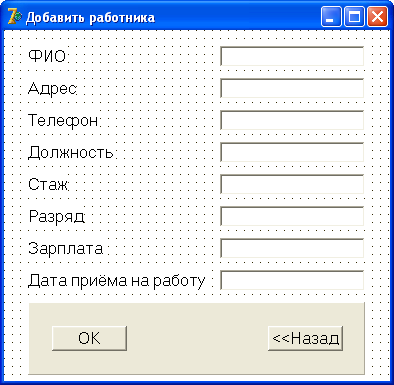
Task: Go back using the <<Назад button
Action: click(x=305, y=338)
